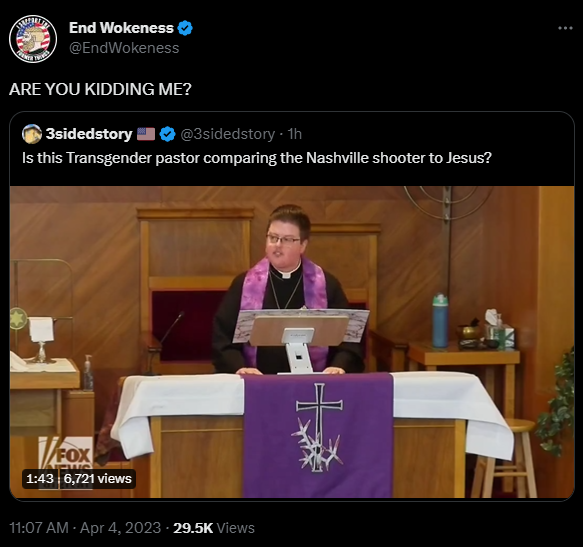This screenshot has height=547, width=583.
Task: Open the three-dot more options menu
Action: pos(565,28)
